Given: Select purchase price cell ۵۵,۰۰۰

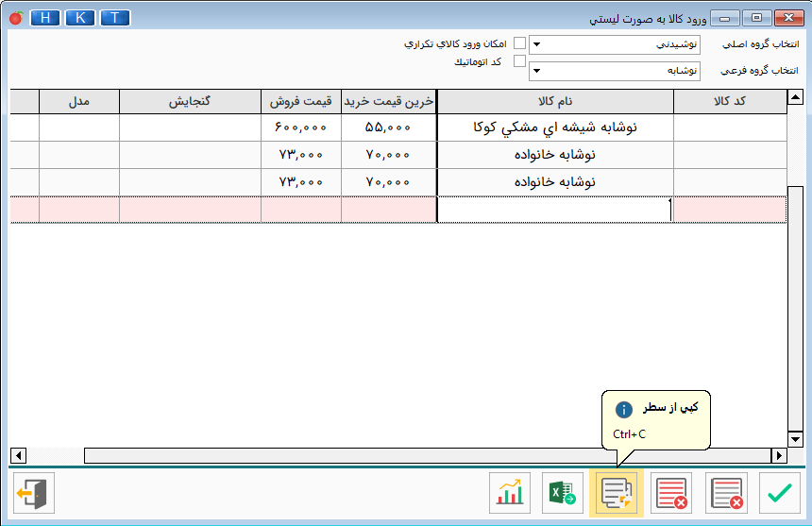Looking at the screenshot, I should pyautogui.click(x=388, y=127).
